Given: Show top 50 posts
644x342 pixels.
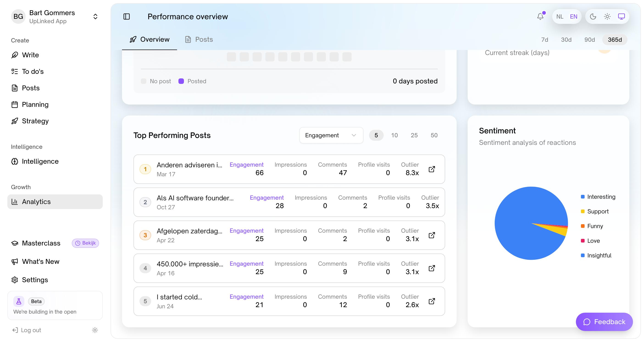Looking at the screenshot, I should (x=434, y=135).
